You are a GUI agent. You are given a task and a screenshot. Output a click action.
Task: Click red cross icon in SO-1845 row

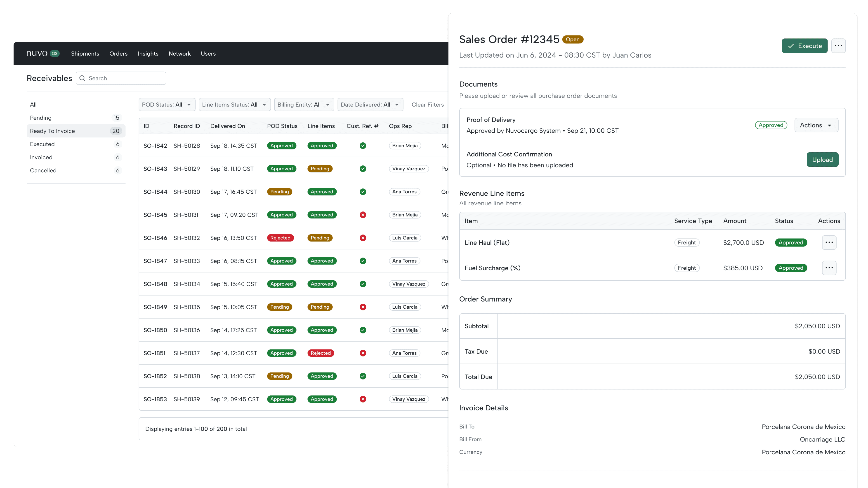[x=363, y=215]
